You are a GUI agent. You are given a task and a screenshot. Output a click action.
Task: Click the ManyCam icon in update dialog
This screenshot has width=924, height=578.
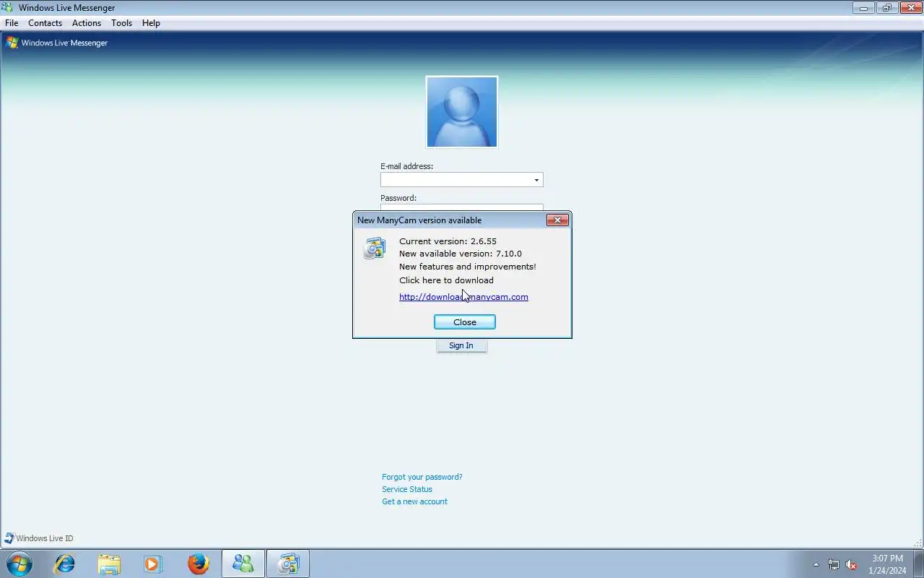[x=374, y=248]
